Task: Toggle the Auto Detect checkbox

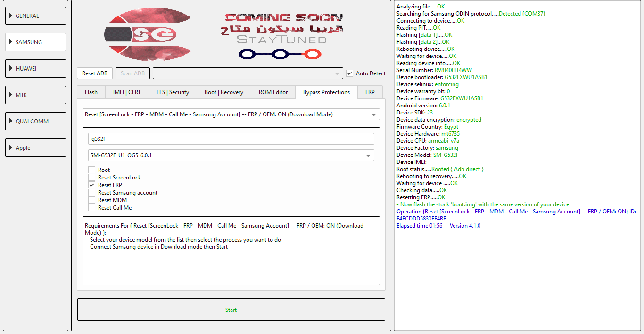Action: click(x=349, y=73)
